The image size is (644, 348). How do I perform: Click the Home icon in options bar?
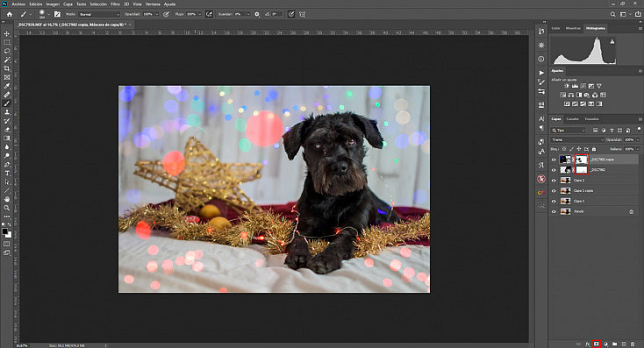coord(10,14)
